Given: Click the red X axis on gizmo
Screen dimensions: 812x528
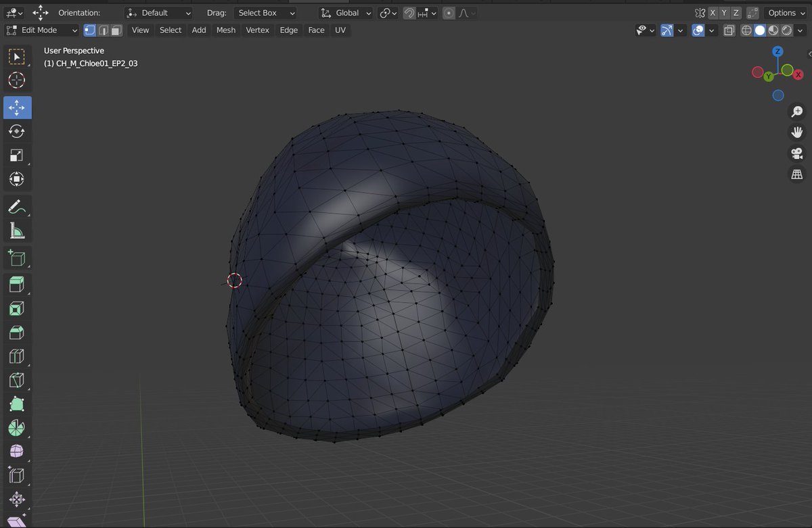Looking at the screenshot, I should click(x=798, y=74).
